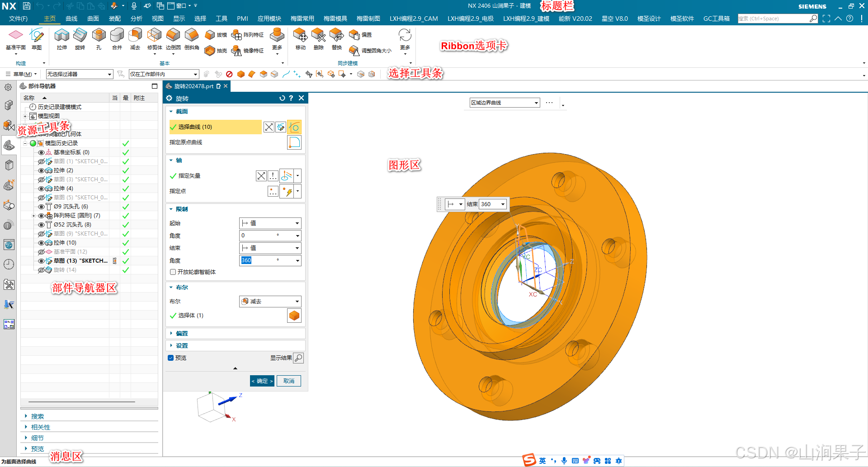
Task: Open the 文件(F) menu
Action: (x=18, y=19)
